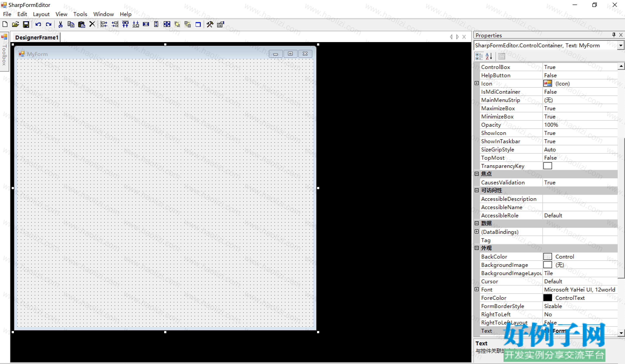Pin the Properties panel

point(614,35)
